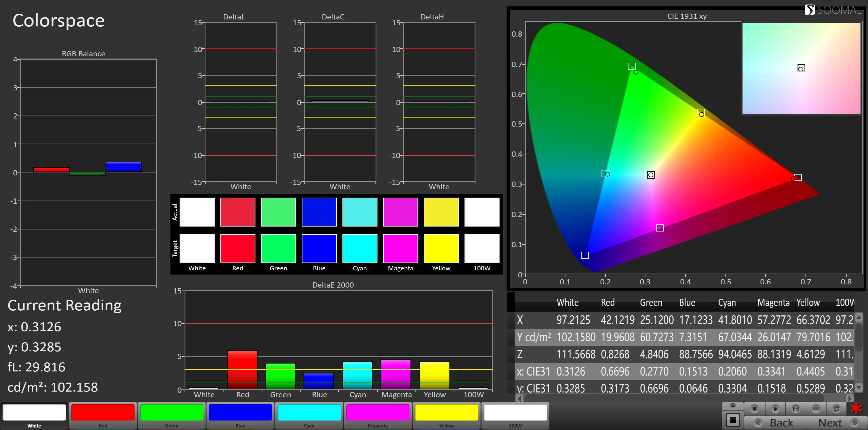The image size is (868, 430).
Task: Click the bracketed read-series icon
Action: tap(796, 409)
